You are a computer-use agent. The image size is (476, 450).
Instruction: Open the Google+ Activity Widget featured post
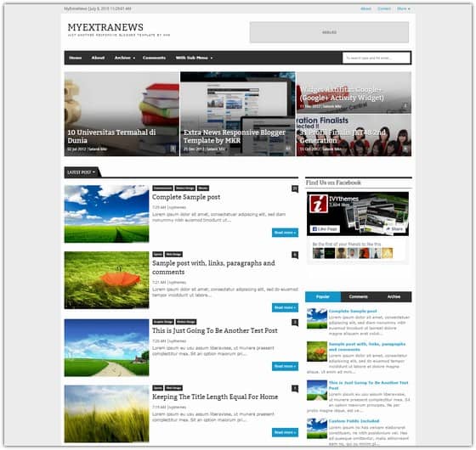(x=354, y=93)
